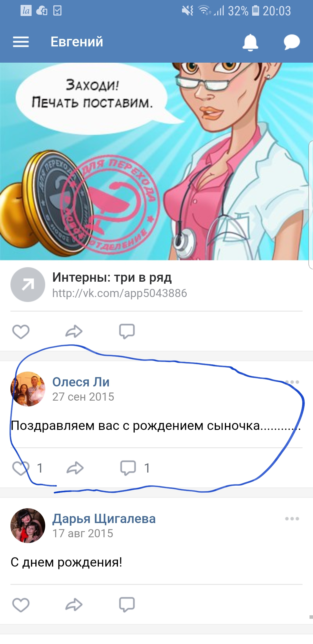Tap Дарья Щигалева's avatar photo

pos(28,526)
